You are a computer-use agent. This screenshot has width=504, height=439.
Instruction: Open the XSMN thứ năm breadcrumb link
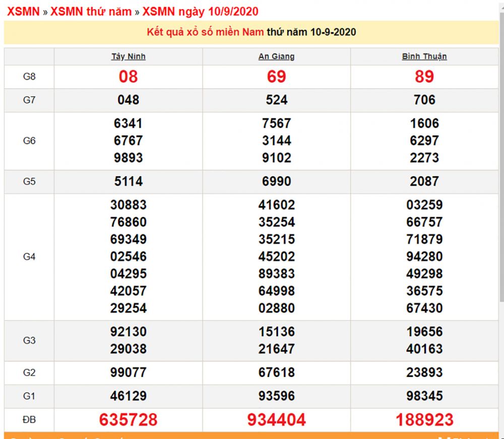(x=91, y=12)
